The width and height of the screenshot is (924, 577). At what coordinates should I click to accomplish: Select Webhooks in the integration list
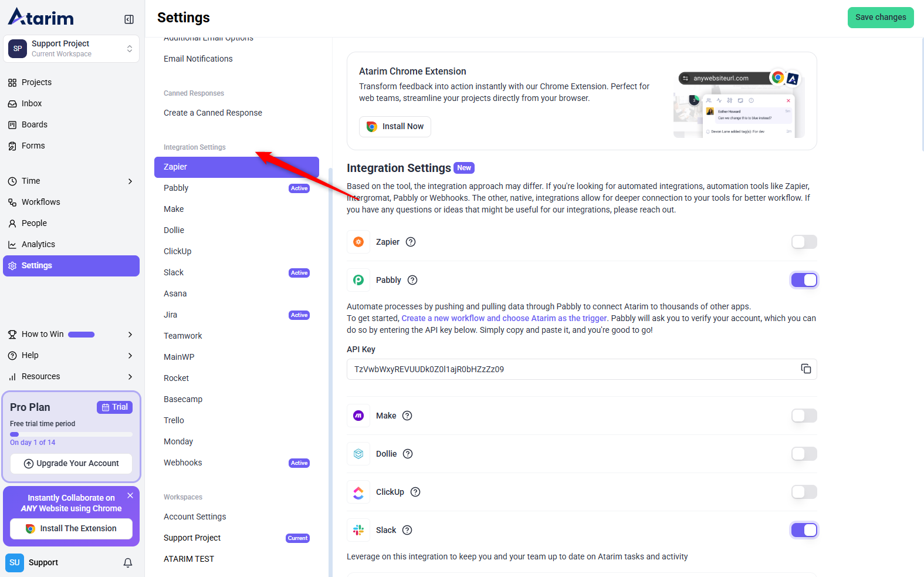tap(183, 463)
